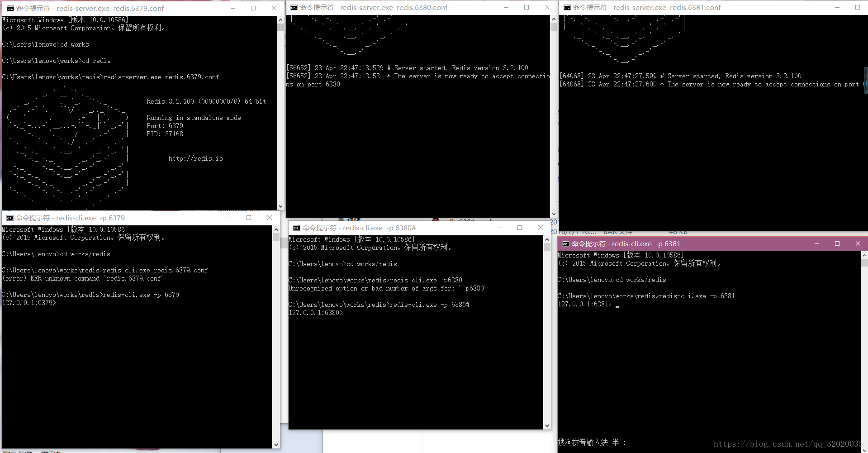Click the ERR unknown command error line
The image size is (868, 453).
click(x=82, y=278)
